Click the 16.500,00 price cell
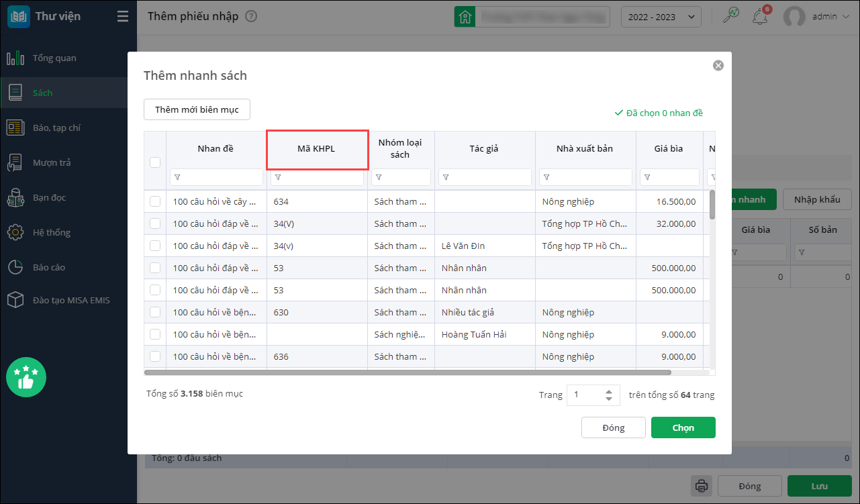The width and height of the screenshot is (860, 504). (x=669, y=201)
